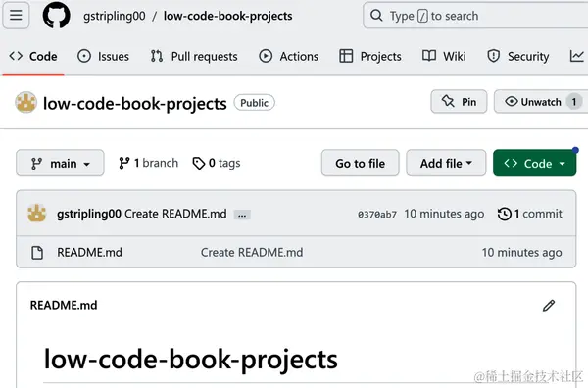Image resolution: width=588 pixels, height=388 pixels.
Task: Click the repository owner avatar beside title
Action: (25, 102)
